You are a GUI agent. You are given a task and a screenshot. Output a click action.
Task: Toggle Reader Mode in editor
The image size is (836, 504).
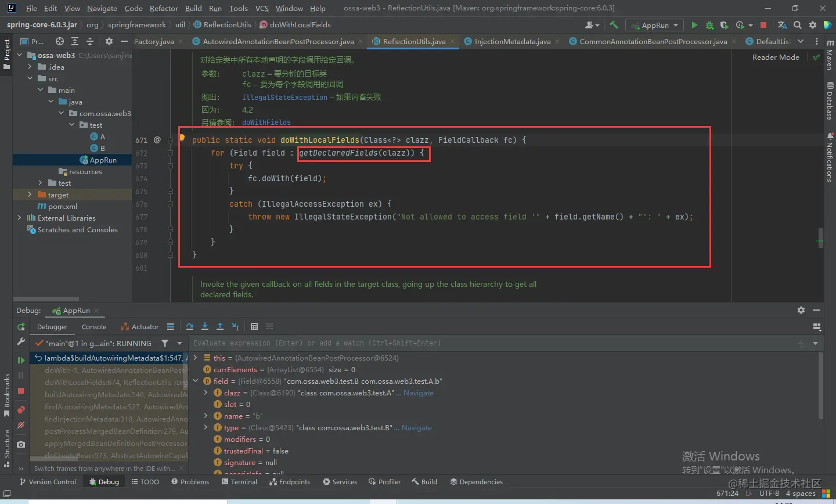776,57
